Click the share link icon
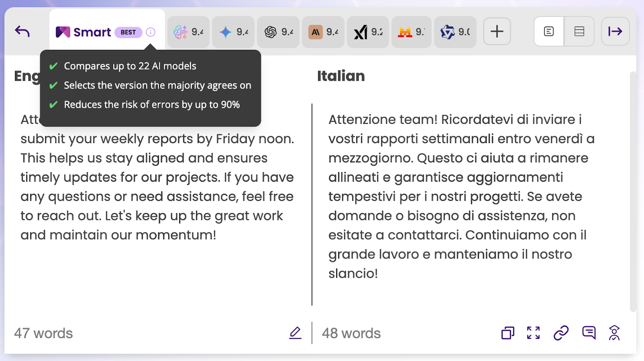This screenshot has height=361, width=644. tap(561, 333)
